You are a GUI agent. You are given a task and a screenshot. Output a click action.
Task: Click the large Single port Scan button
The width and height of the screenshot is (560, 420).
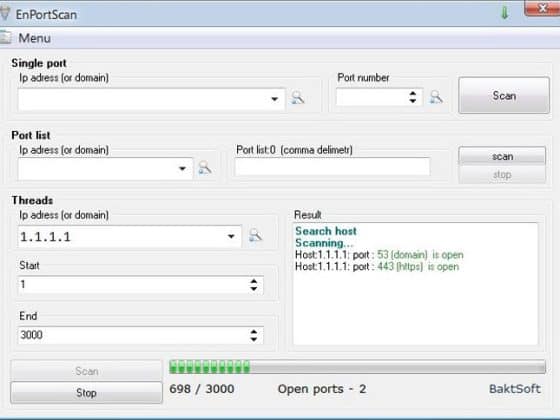click(504, 95)
